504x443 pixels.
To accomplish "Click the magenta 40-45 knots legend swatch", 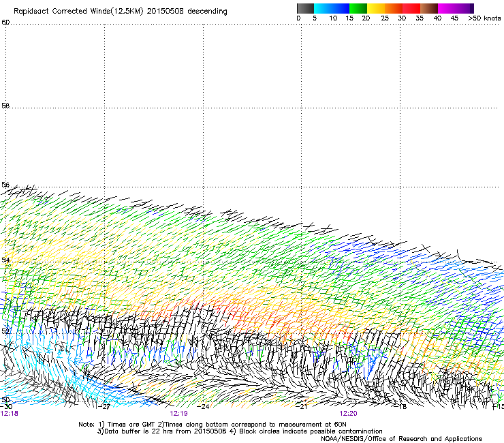I will click(x=447, y=8).
